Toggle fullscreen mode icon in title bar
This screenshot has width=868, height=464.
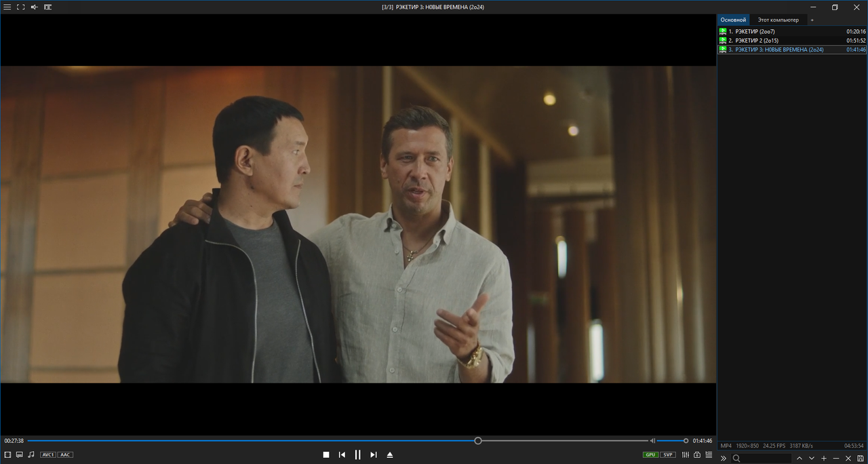point(20,7)
